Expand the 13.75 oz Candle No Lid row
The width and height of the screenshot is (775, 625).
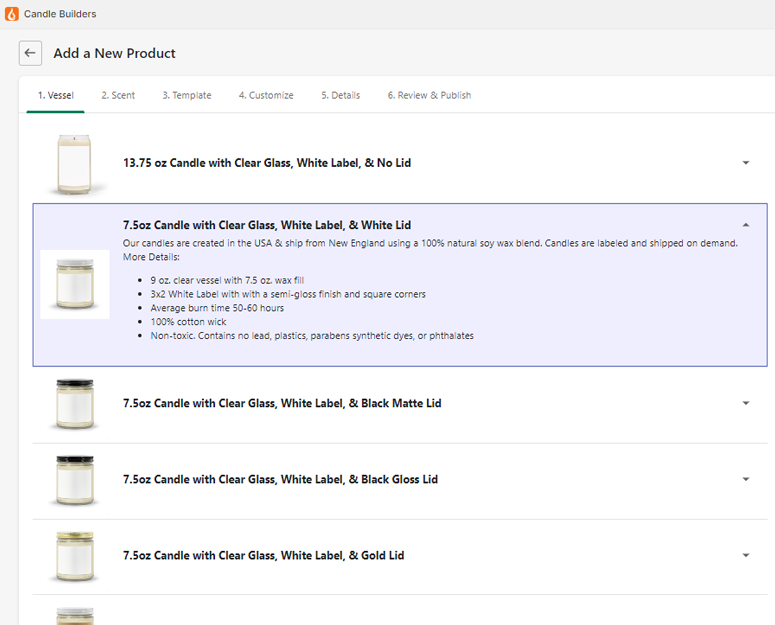click(x=746, y=163)
